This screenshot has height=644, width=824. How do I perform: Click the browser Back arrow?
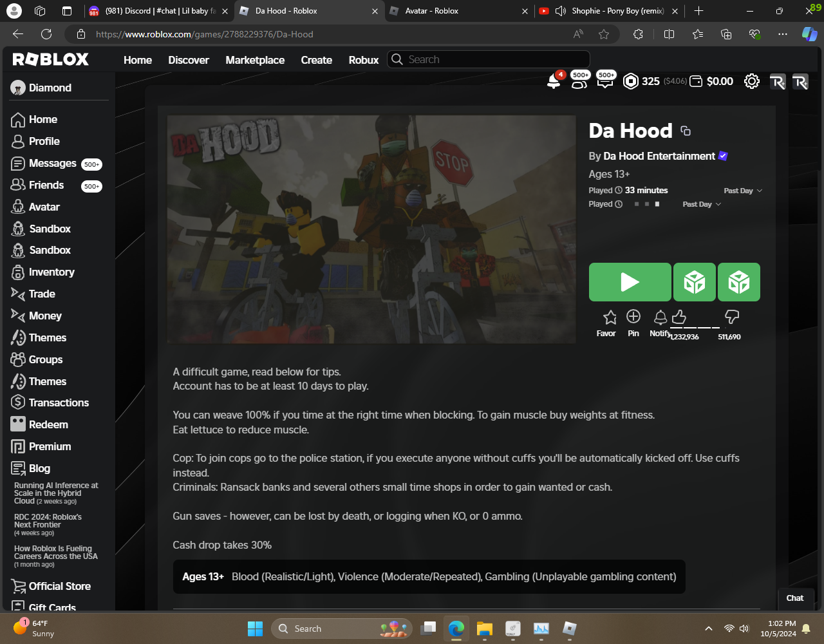coord(18,34)
